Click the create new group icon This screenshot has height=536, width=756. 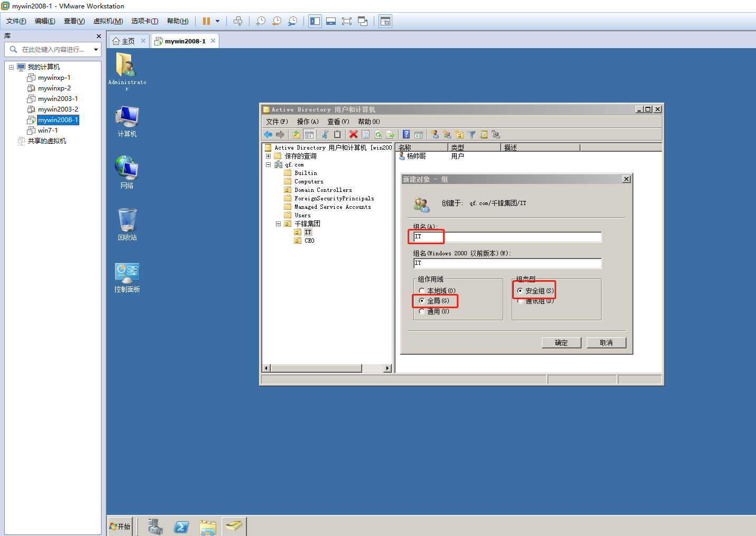447,134
